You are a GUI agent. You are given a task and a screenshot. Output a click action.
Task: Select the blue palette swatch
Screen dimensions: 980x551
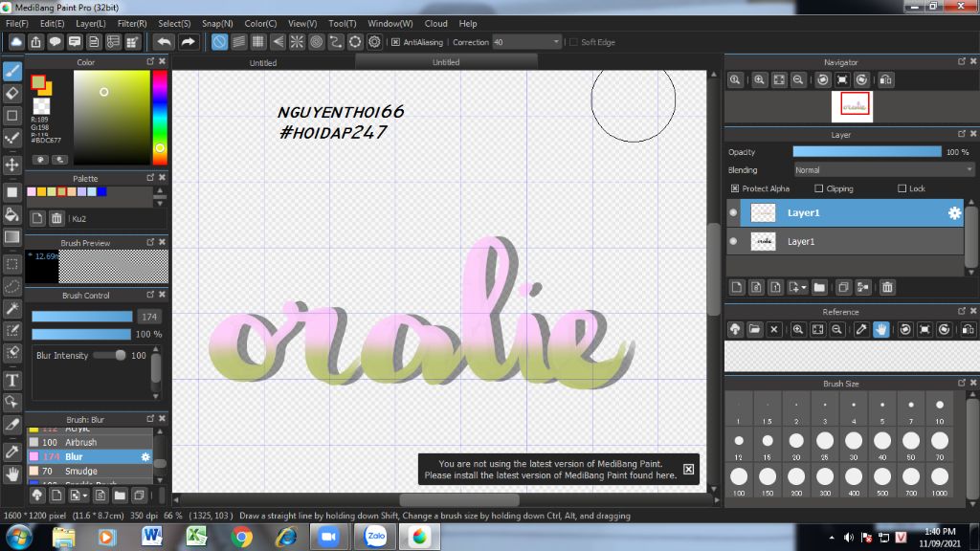(x=101, y=191)
